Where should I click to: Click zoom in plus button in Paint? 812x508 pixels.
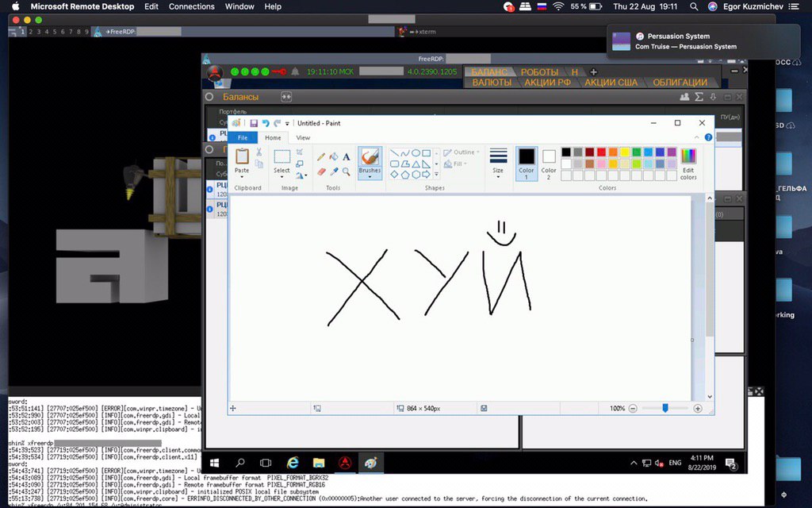[x=698, y=409]
